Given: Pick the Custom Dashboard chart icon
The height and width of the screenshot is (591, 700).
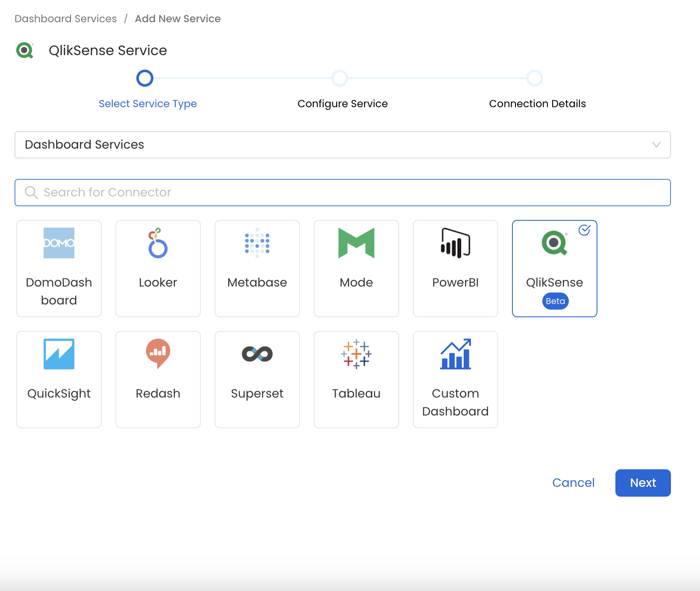Looking at the screenshot, I should 455,354.
